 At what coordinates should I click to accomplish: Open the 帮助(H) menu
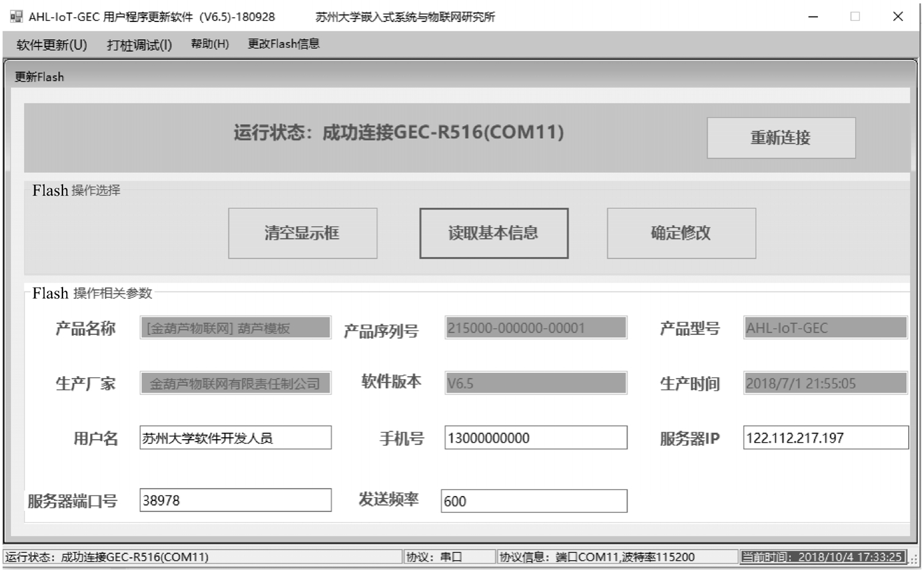pos(210,44)
